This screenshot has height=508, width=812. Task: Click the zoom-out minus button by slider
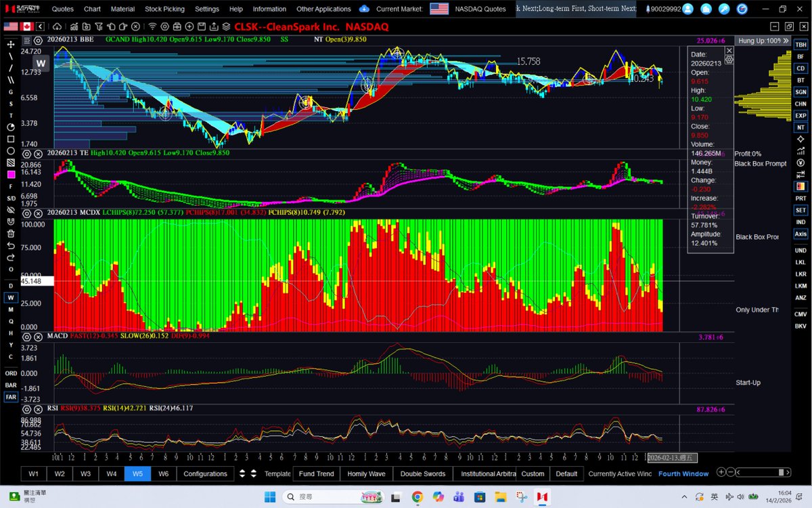click(x=731, y=472)
